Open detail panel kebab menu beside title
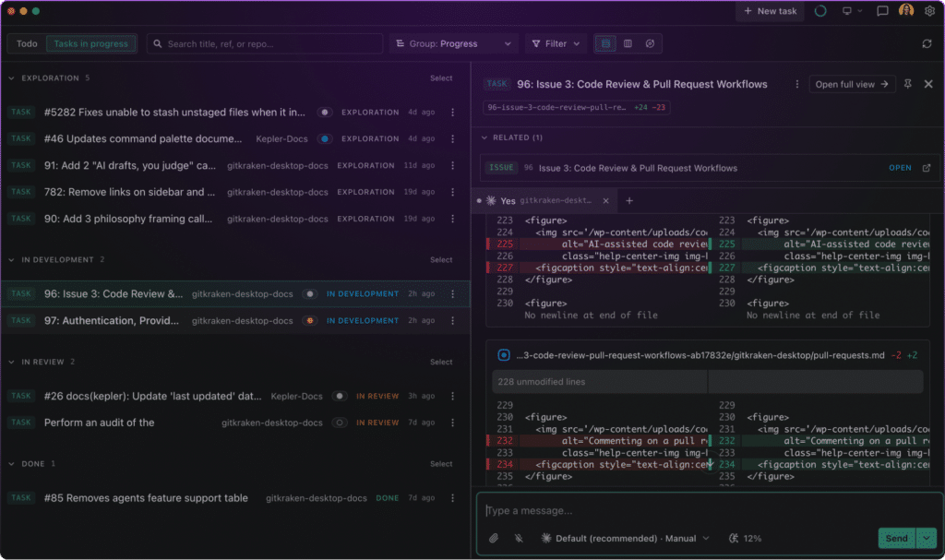The height and width of the screenshot is (560, 945). click(x=796, y=84)
